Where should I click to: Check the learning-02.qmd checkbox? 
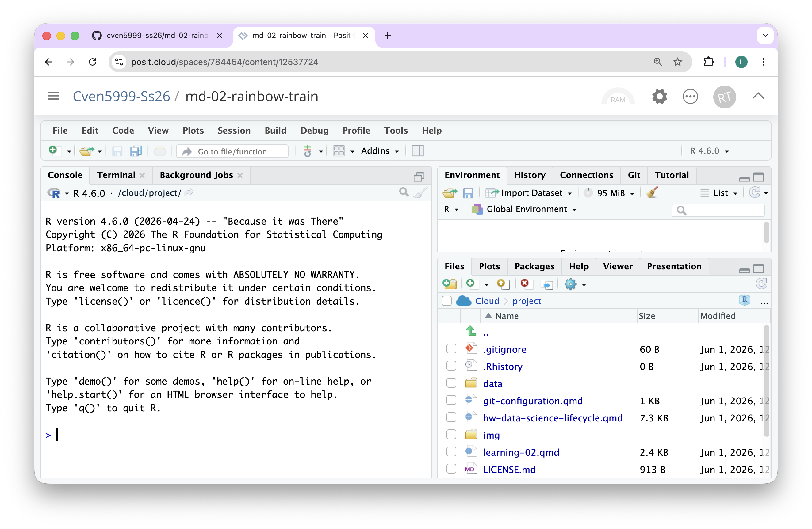coord(451,452)
